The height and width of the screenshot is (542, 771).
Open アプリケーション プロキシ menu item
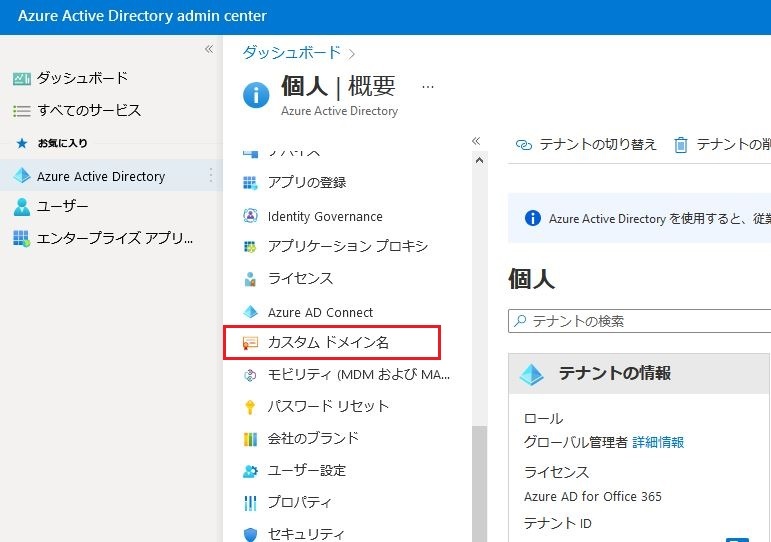click(x=347, y=246)
